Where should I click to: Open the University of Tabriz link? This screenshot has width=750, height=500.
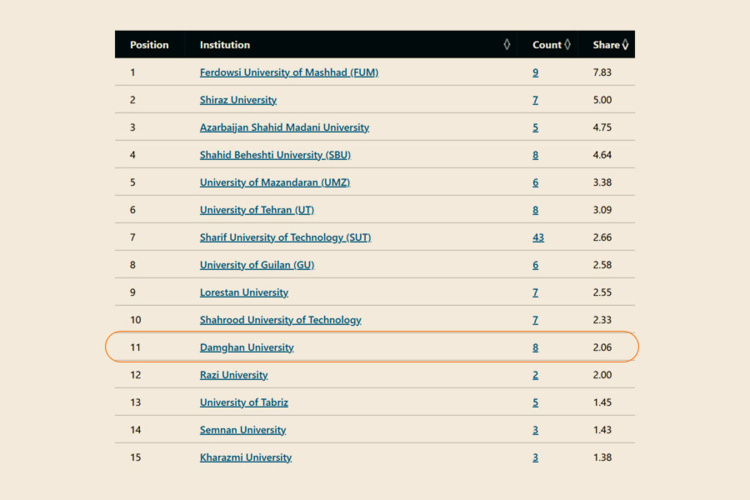(244, 402)
